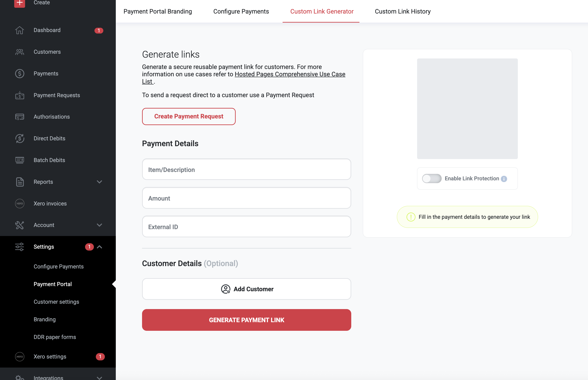Collapse the Settings section chevron

pos(99,247)
